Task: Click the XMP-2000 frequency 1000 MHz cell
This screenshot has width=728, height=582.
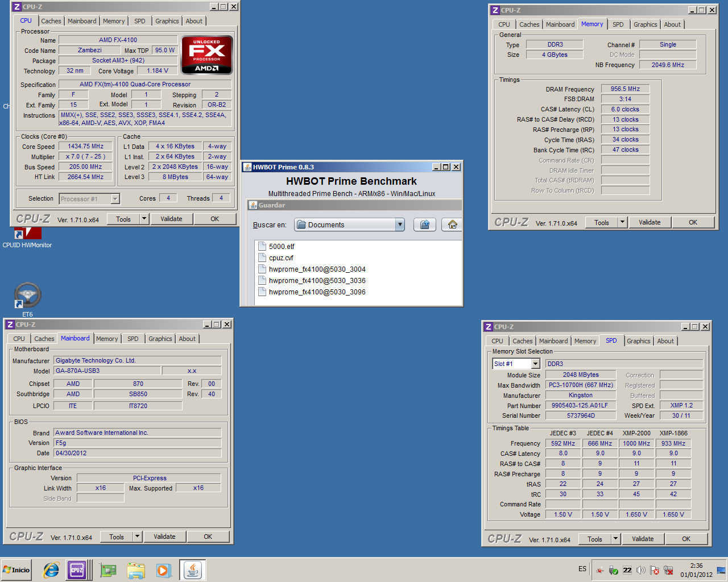Action: point(636,443)
